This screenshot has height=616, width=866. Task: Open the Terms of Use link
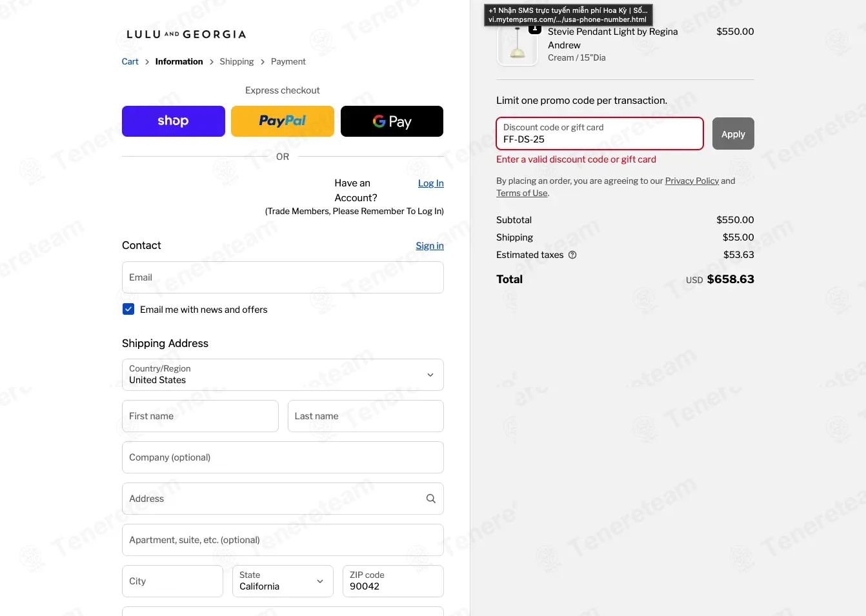[521, 193]
